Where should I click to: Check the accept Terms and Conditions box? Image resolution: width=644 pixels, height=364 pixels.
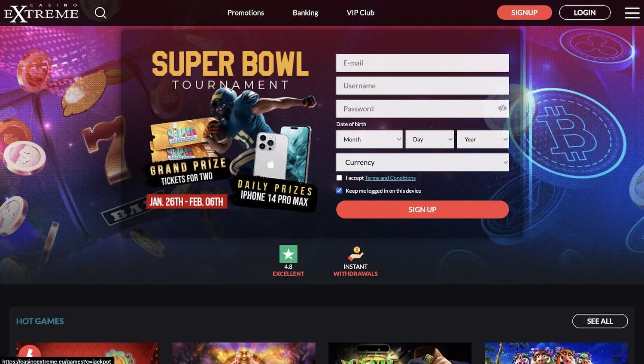point(339,178)
